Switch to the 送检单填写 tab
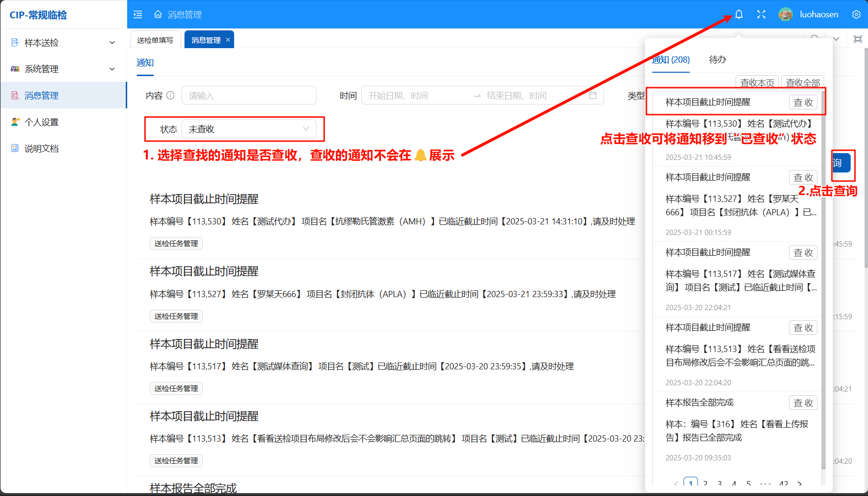This screenshot has width=868, height=496. (155, 40)
